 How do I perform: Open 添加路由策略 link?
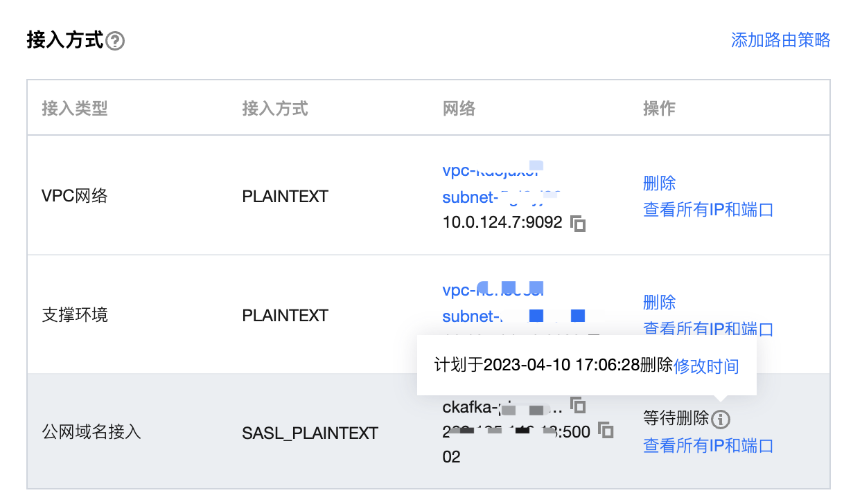[x=780, y=40]
